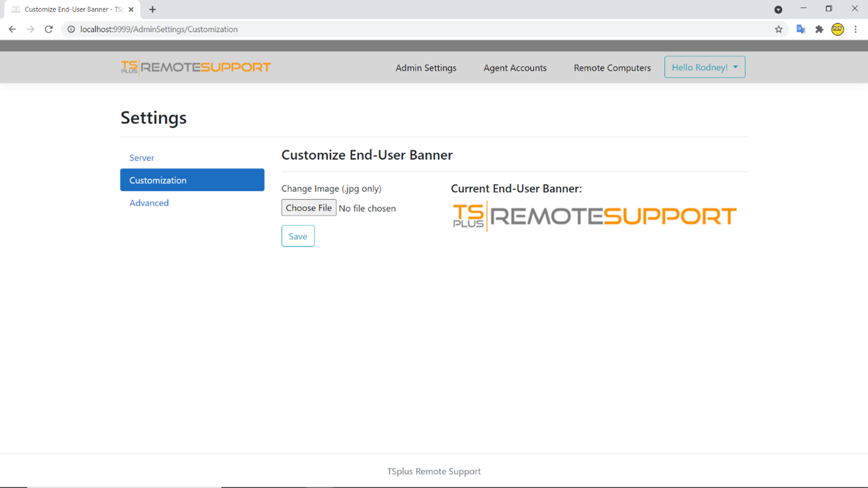The width and height of the screenshot is (868, 488).
Task: Switch to the Server settings section
Action: (x=141, y=157)
